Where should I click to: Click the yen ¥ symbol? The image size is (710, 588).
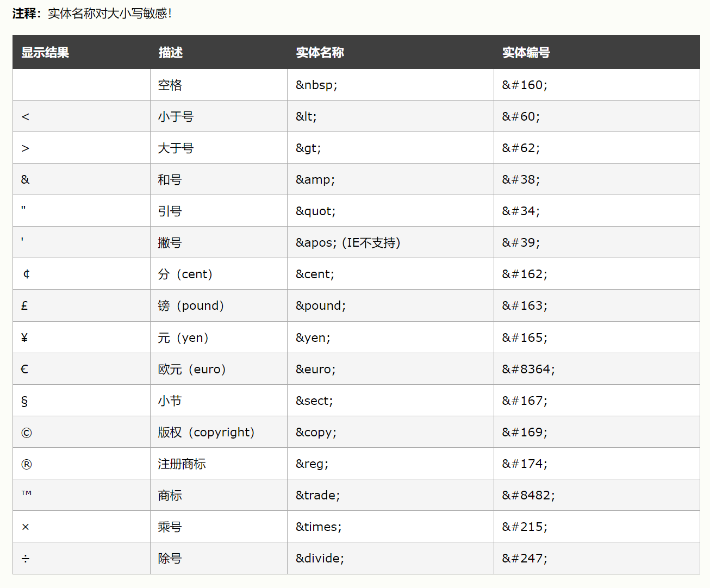tap(24, 338)
